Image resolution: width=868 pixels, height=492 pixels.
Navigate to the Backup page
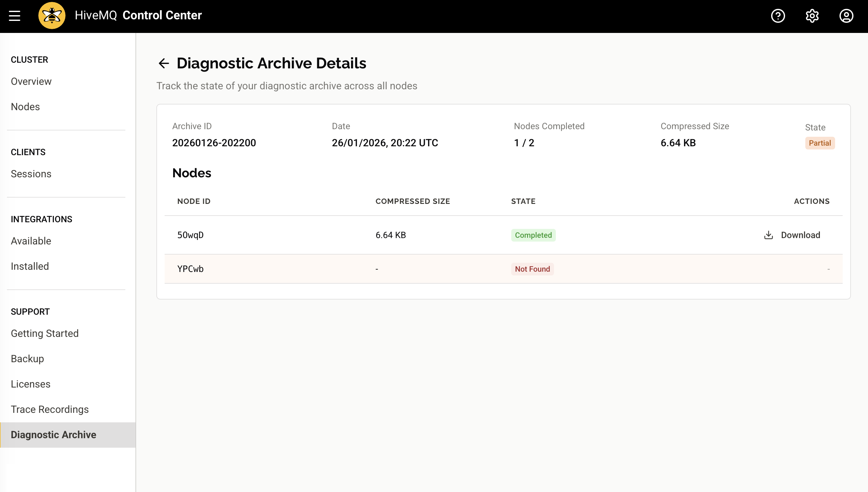pos(27,358)
